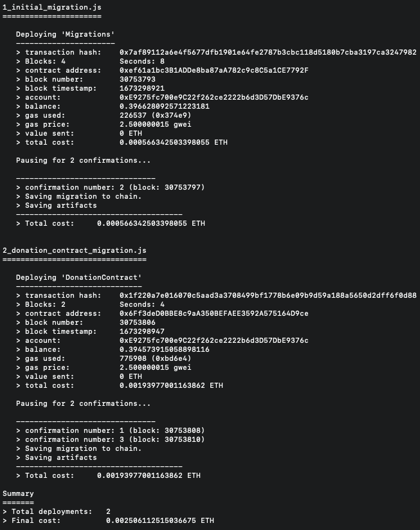Click the 2_donation_contract_migration.js heading

pyautogui.click(x=74, y=250)
